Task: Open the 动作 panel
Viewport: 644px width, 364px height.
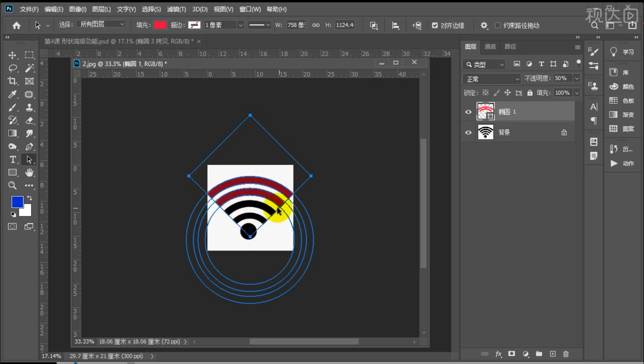Action: [x=622, y=164]
